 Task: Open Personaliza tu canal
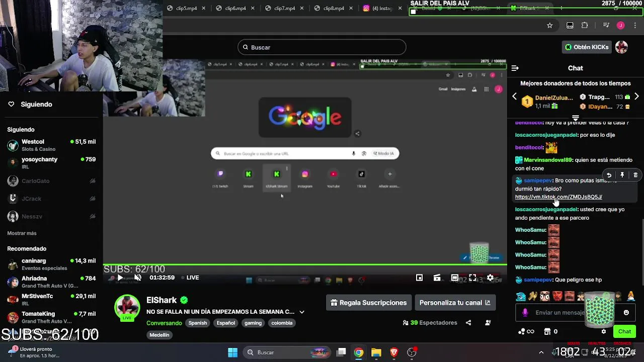pos(455,303)
